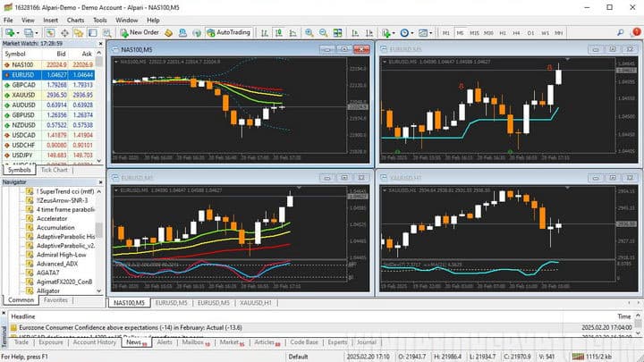Switch to Bar Chart display icon
This screenshot has height=362, width=644.
coord(265,33)
